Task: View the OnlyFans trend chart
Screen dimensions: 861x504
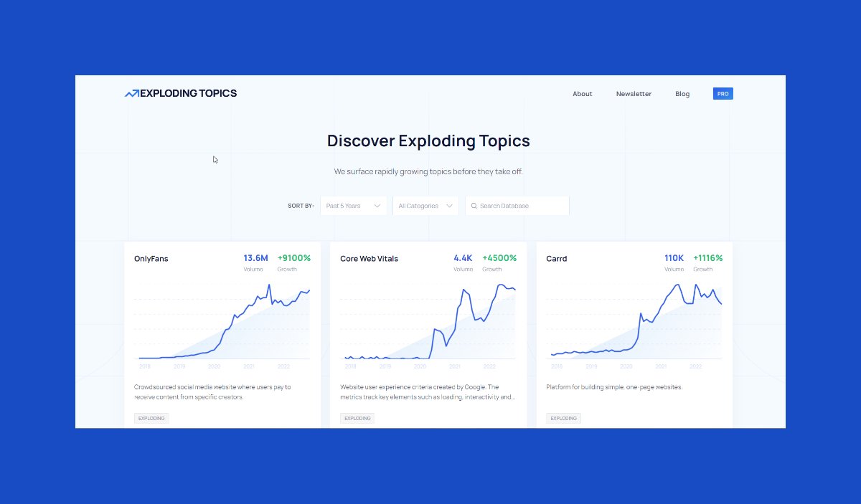Action: click(x=222, y=323)
